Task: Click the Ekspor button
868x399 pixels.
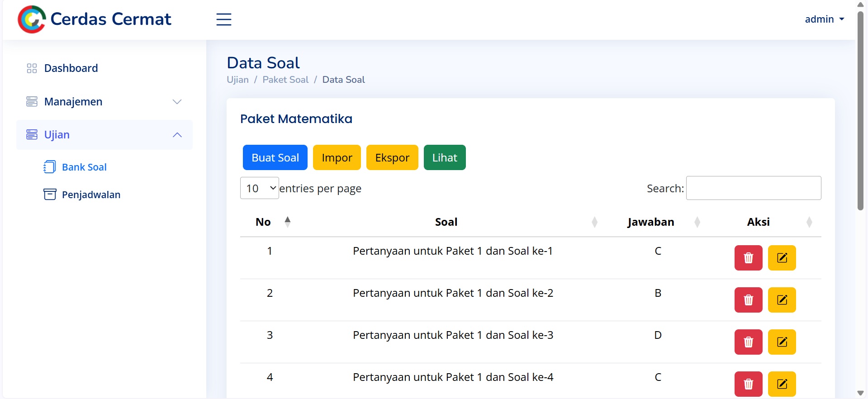Action: pyautogui.click(x=392, y=157)
